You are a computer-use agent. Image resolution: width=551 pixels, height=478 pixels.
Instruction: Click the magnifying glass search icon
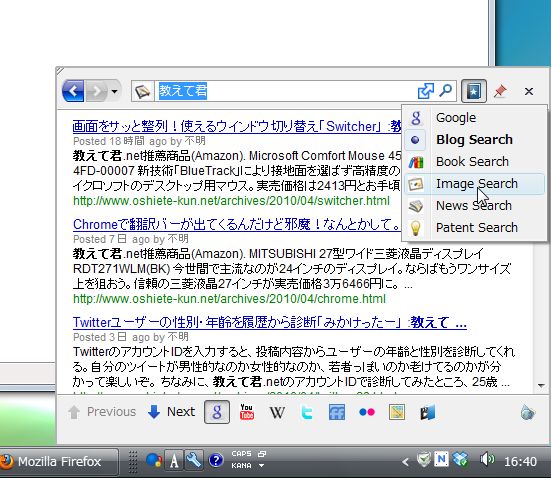446,91
